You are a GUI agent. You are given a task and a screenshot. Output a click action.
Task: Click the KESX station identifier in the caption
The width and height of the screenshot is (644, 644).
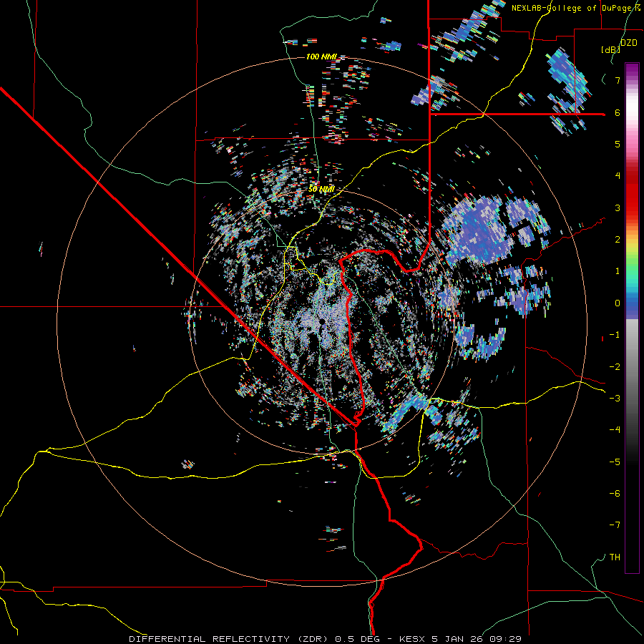[413, 639]
